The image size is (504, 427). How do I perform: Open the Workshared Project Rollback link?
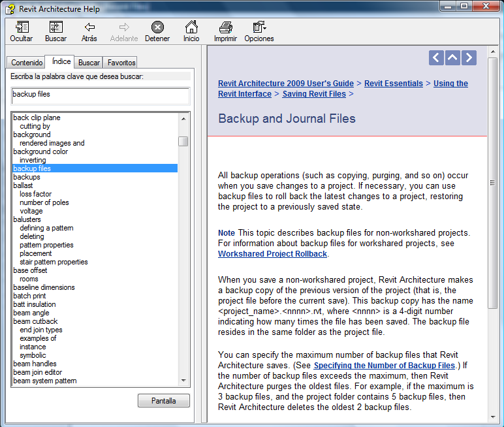click(x=273, y=254)
